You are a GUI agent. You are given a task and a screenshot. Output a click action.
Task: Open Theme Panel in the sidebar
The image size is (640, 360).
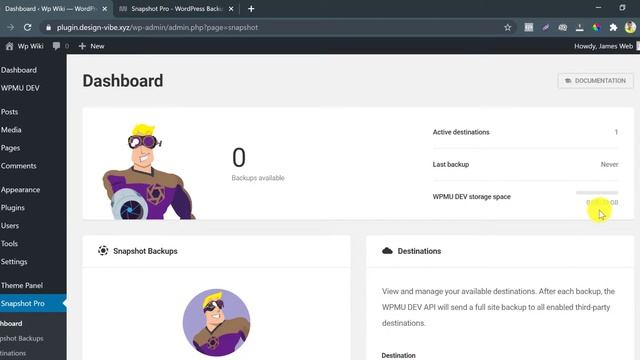pyautogui.click(x=22, y=285)
